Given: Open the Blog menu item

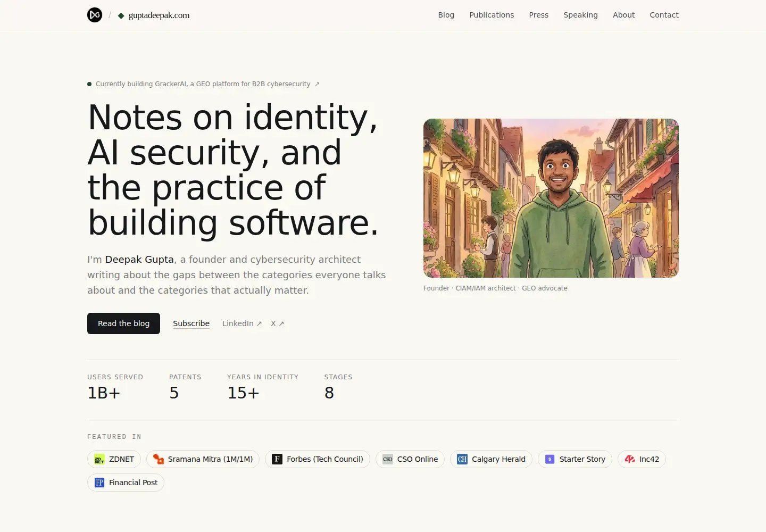Looking at the screenshot, I should (x=446, y=15).
